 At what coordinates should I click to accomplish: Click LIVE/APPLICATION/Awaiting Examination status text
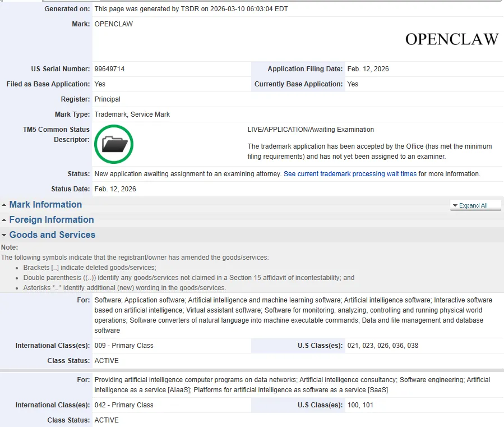[311, 130]
